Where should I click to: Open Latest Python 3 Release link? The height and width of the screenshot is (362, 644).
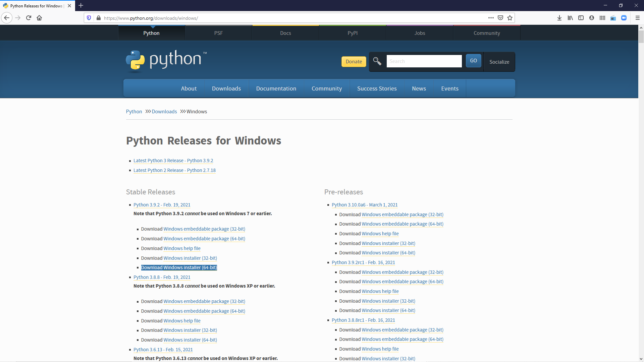(x=173, y=161)
